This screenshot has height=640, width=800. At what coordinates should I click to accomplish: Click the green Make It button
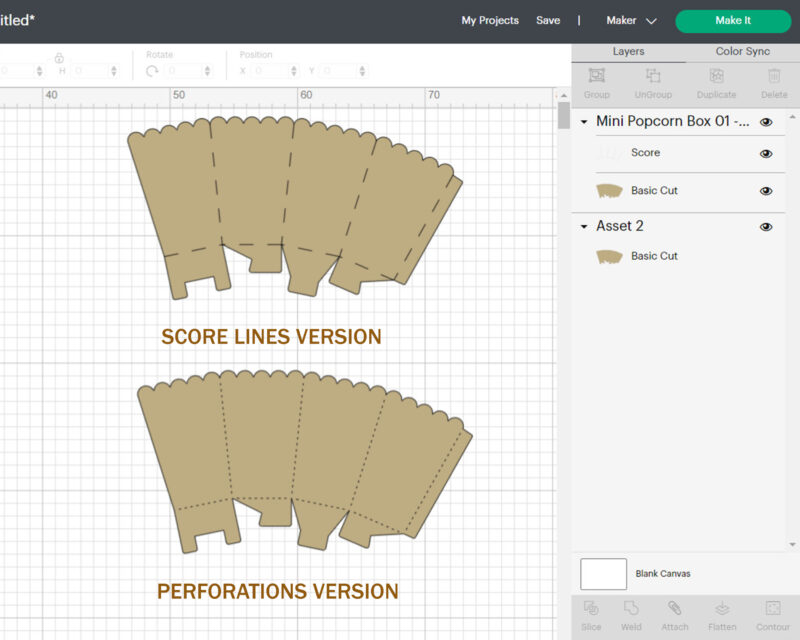click(733, 21)
